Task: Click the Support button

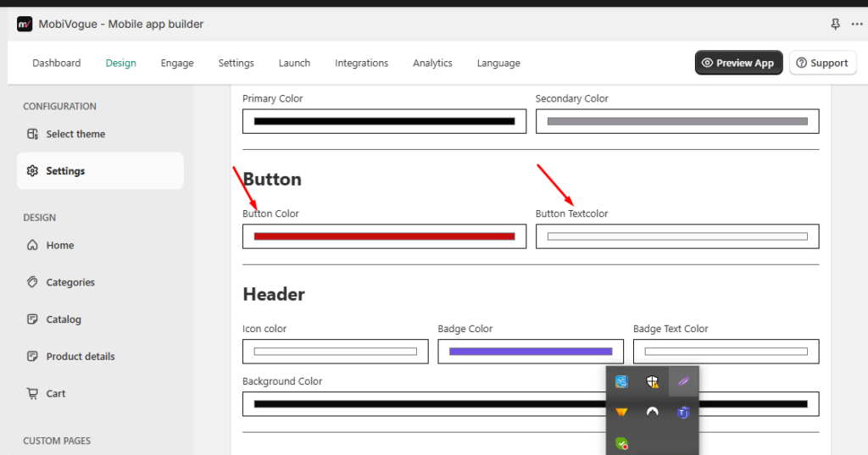Action: (822, 63)
